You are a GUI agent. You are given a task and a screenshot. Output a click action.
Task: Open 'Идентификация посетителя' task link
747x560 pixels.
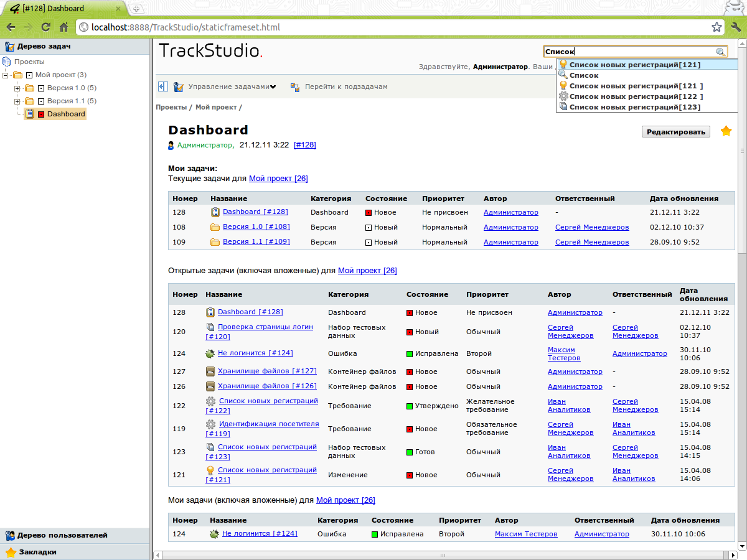pos(263,429)
